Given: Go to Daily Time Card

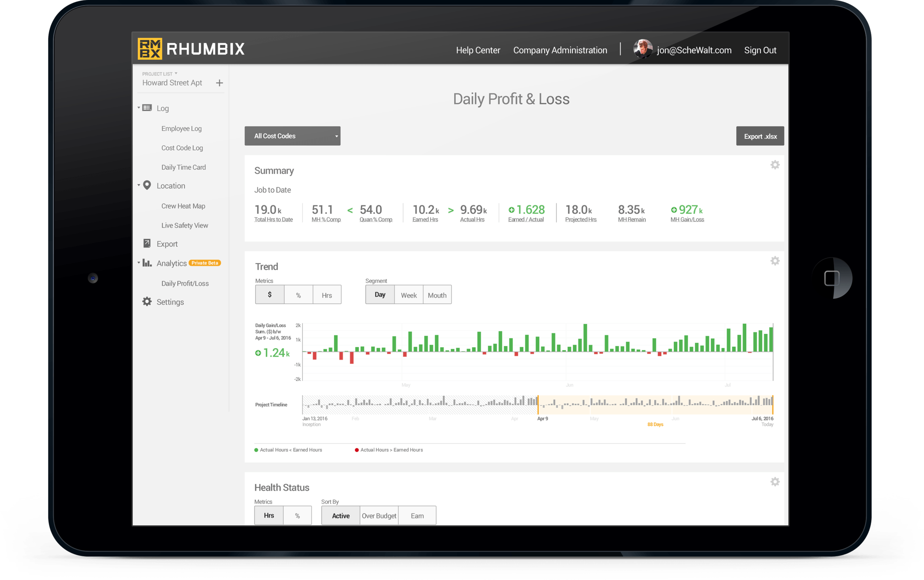Looking at the screenshot, I should click(183, 167).
